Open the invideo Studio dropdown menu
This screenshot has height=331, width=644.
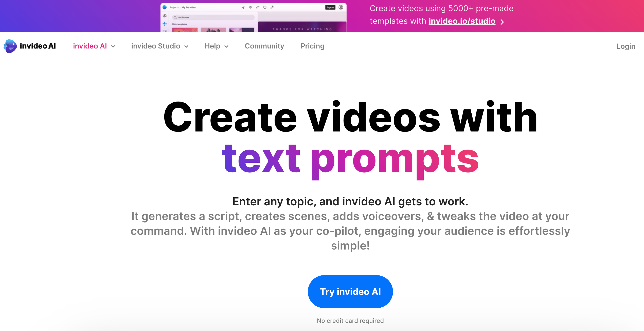(x=160, y=46)
